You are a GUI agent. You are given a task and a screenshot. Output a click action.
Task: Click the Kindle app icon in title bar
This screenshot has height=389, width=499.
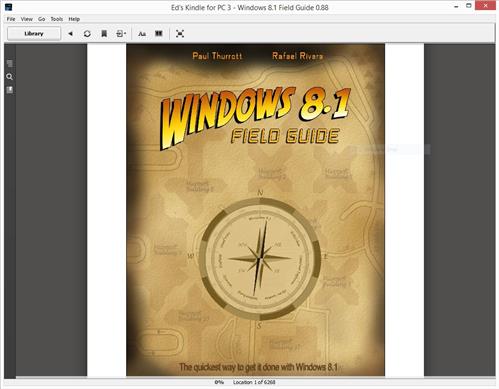tap(9, 7)
